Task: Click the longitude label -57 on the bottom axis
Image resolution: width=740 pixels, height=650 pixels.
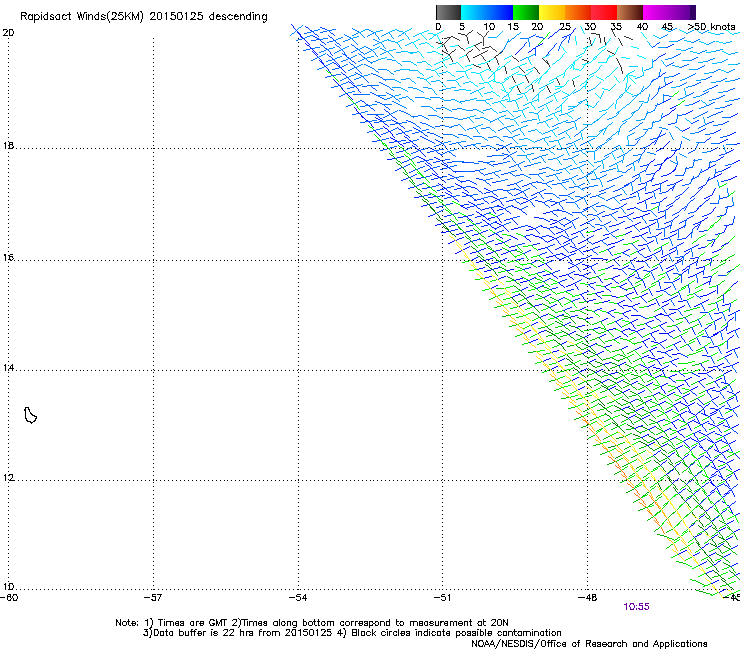Action: point(153,598)
